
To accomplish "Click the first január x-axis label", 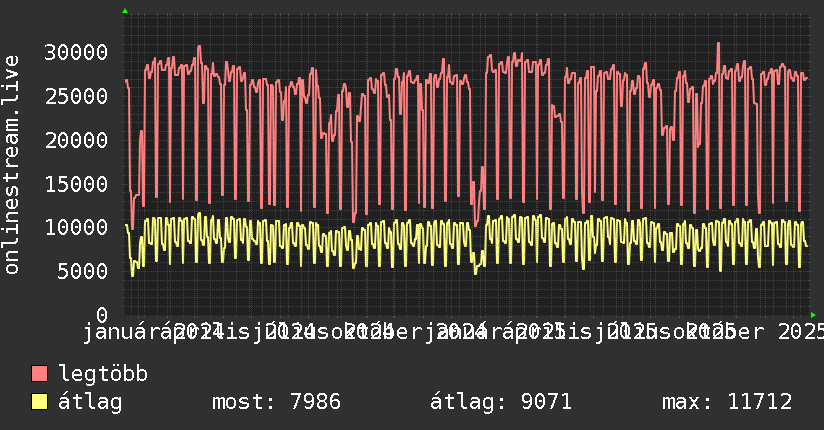I will [x=123, y=332].
